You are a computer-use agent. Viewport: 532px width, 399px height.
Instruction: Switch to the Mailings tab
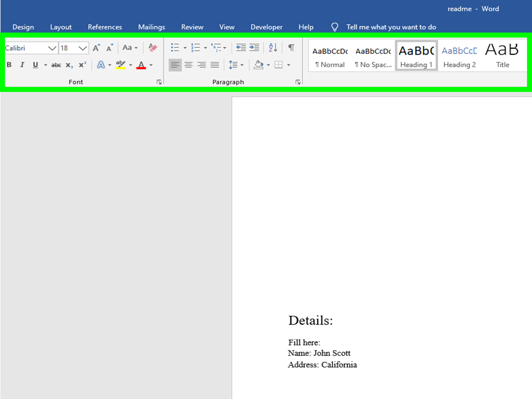pyautogui.click(x=151, y=27)
